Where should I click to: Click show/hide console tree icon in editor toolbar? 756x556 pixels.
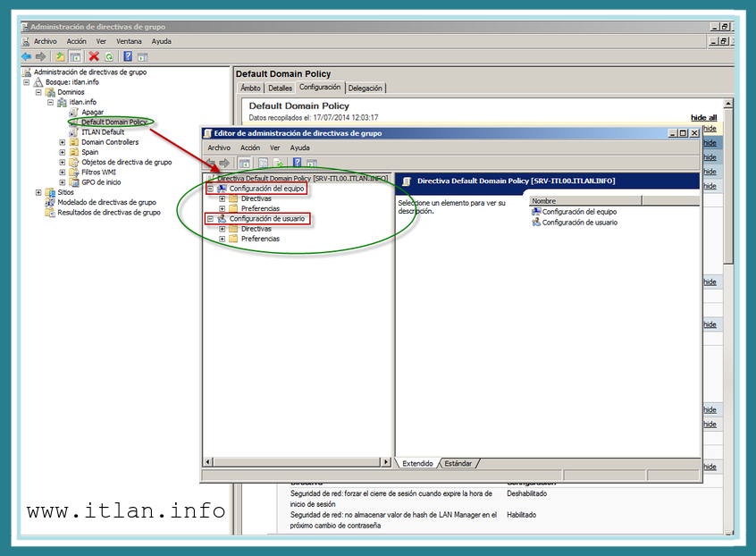pyautogui.click(x=245, y=163)
